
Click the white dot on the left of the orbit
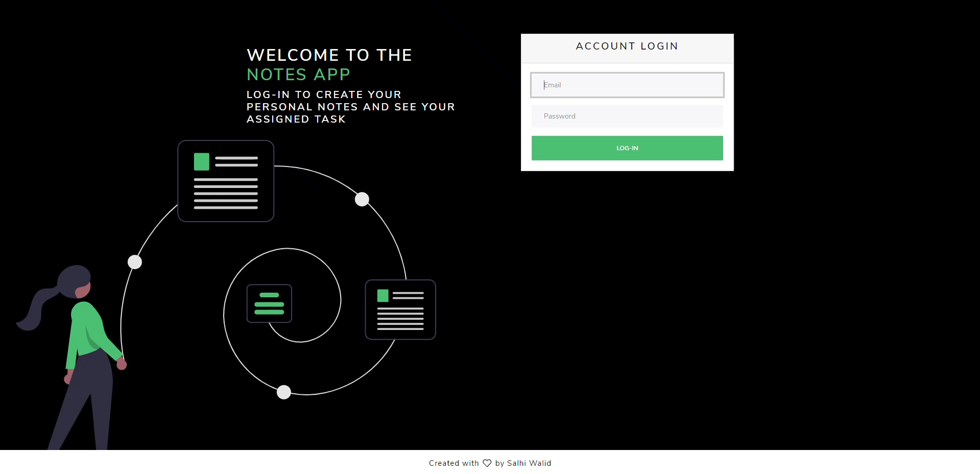pos(135,262)
